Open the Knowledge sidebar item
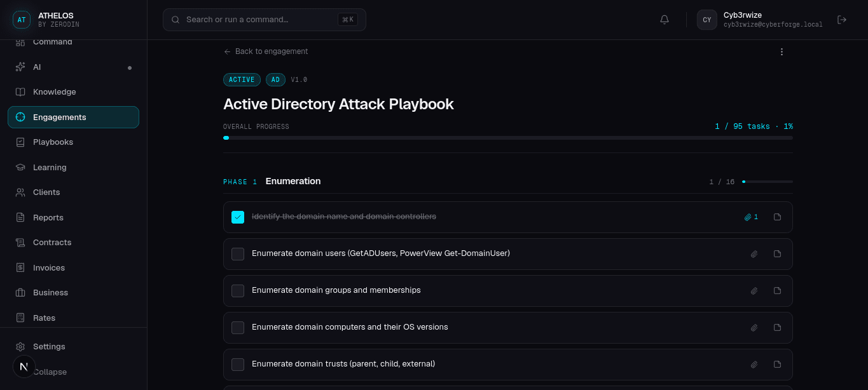The width and height of the screenshot is (868, 390). tap(73, 92)
